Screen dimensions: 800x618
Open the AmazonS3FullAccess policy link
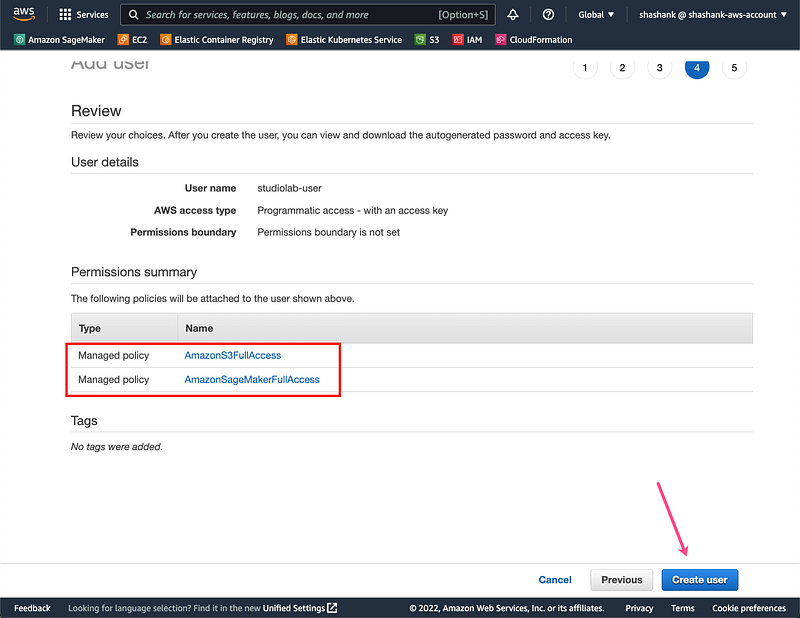233,355
